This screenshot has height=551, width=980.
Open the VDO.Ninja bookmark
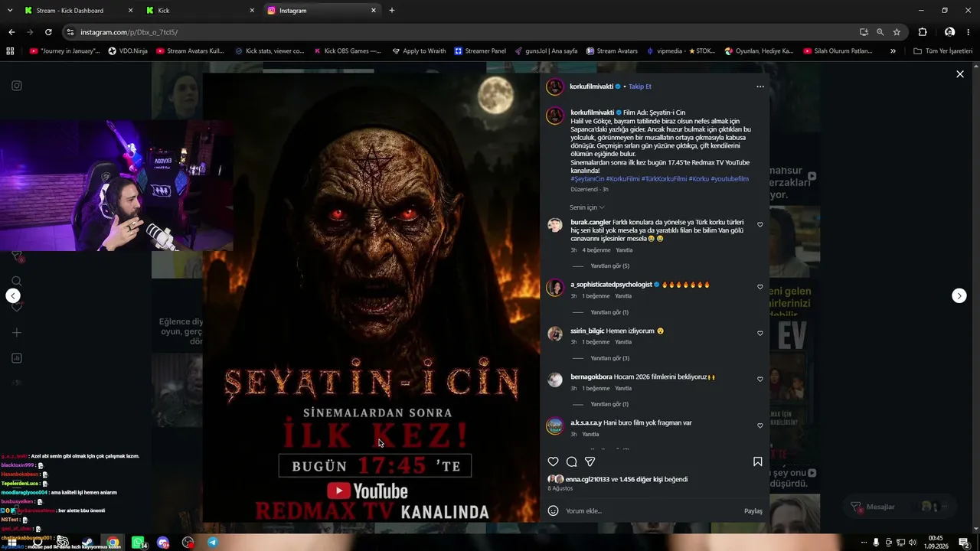[128, 51]
